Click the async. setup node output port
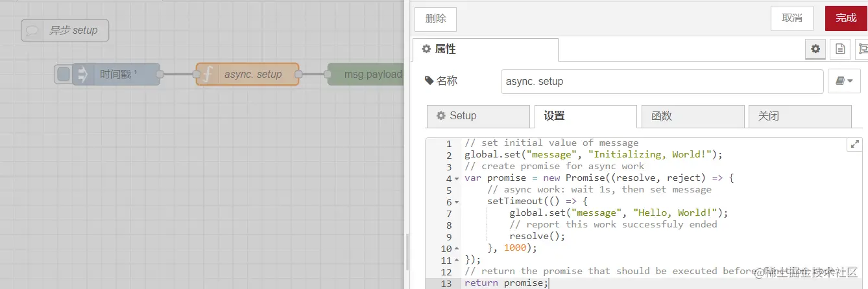This screenshot has width=868, height=289. click(x=298, y=75)
